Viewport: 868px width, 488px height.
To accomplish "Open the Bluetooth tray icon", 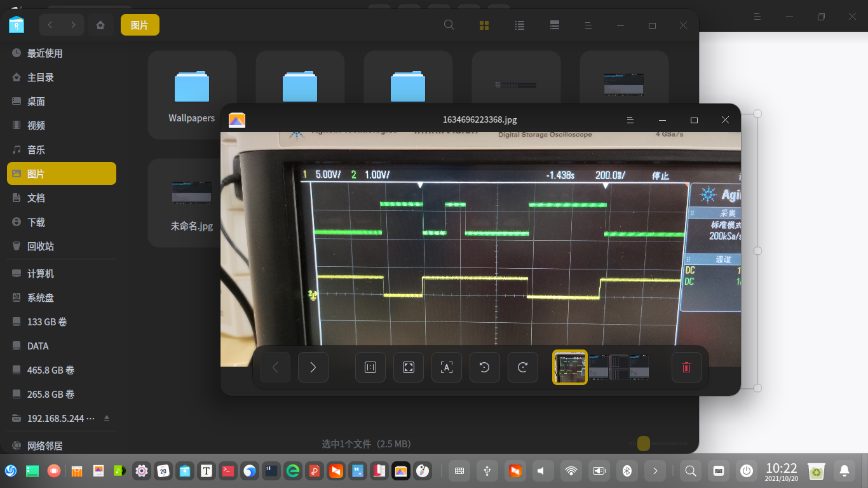I will pyautogui.click(x=627, y=471).
